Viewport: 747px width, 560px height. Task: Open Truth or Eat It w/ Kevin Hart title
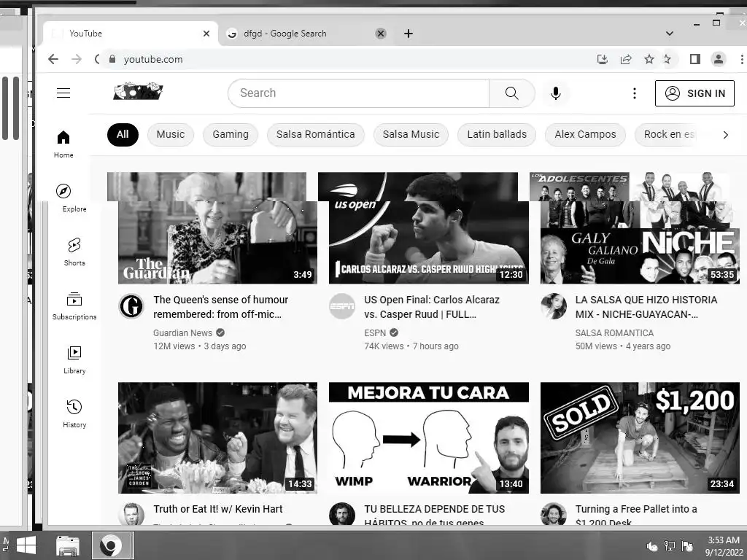(217, 509)
